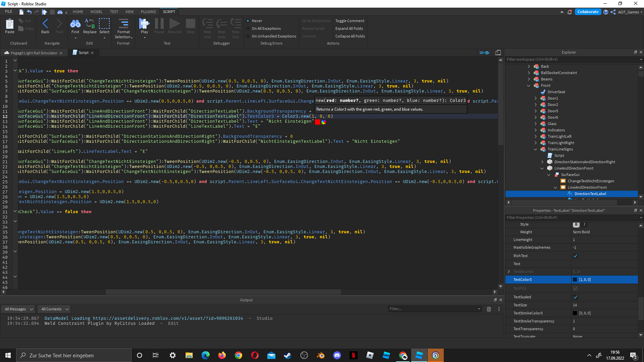Select the Format Selection tool

(x=123, y=27)
